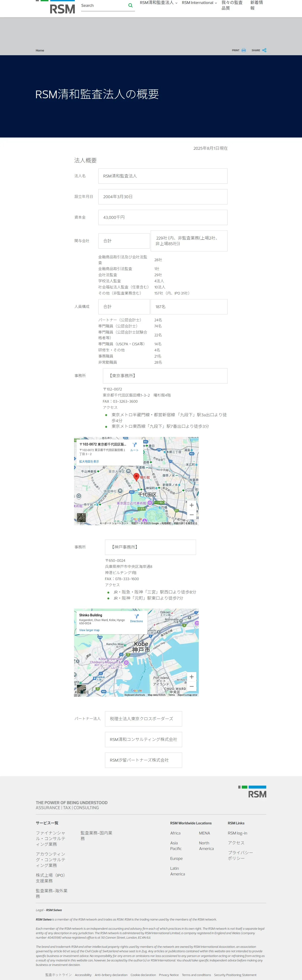Zoom in on Tokyo map
The image size is (302, 980).
pyautogui.click(x=191, y=505)
